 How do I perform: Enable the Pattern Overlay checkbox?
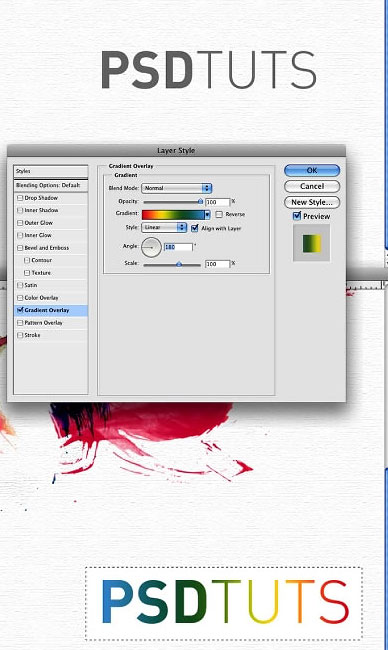coord(20,323)
